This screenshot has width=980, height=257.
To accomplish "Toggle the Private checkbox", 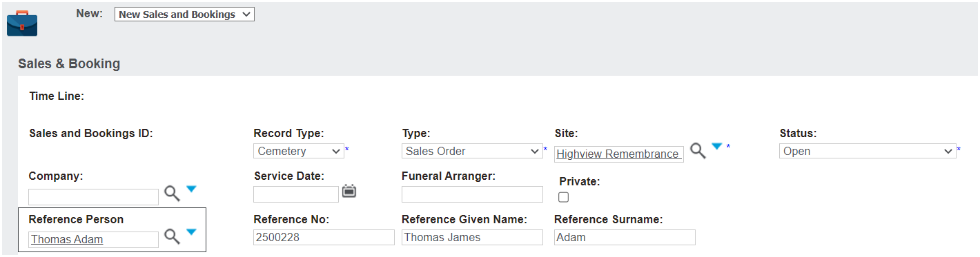I will point(564,197).
